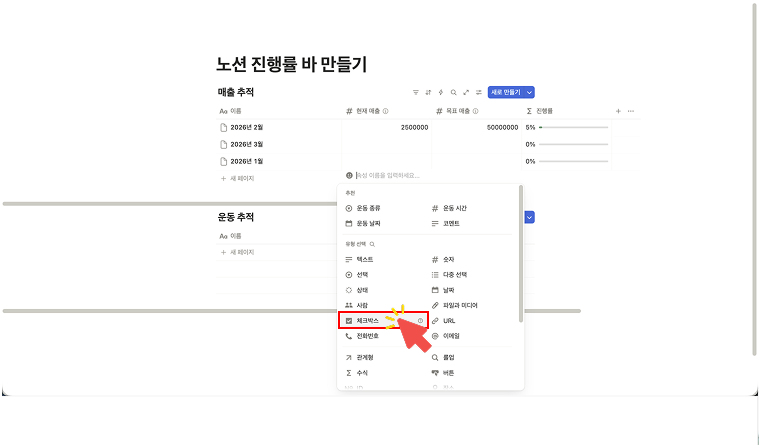Click the 속성 이름을 입력하세요 input field
The image size is (760, 445).
(388, 175)
